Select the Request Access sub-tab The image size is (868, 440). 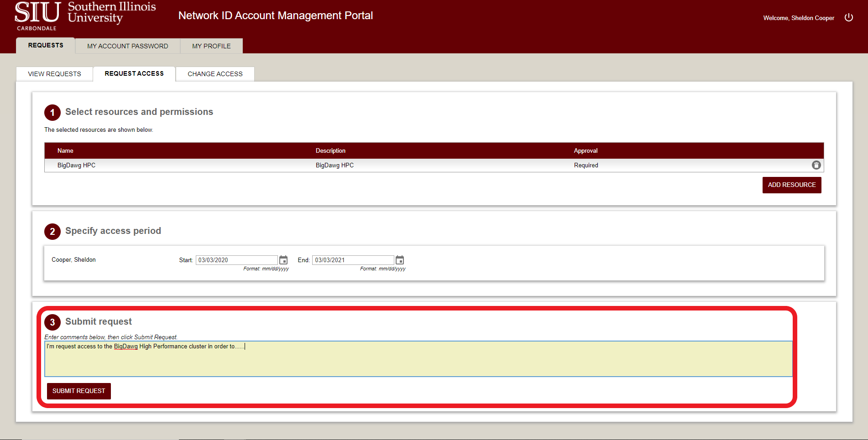pos(134,73)
